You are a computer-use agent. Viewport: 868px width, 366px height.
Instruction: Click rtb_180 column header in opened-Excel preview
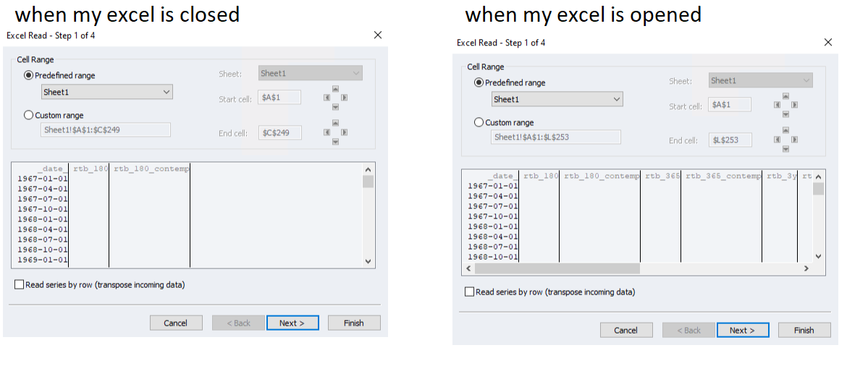point(540,176)
